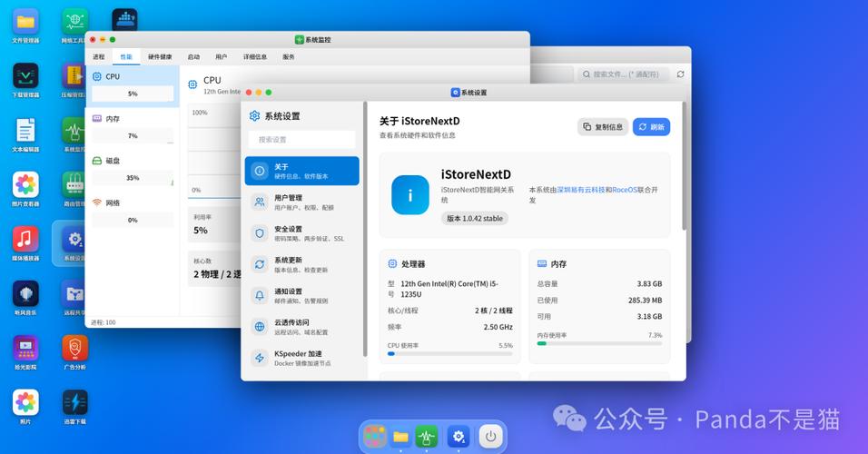
Task: Click the settings window right-hand scrollbar
Action: tap(685, 166)
